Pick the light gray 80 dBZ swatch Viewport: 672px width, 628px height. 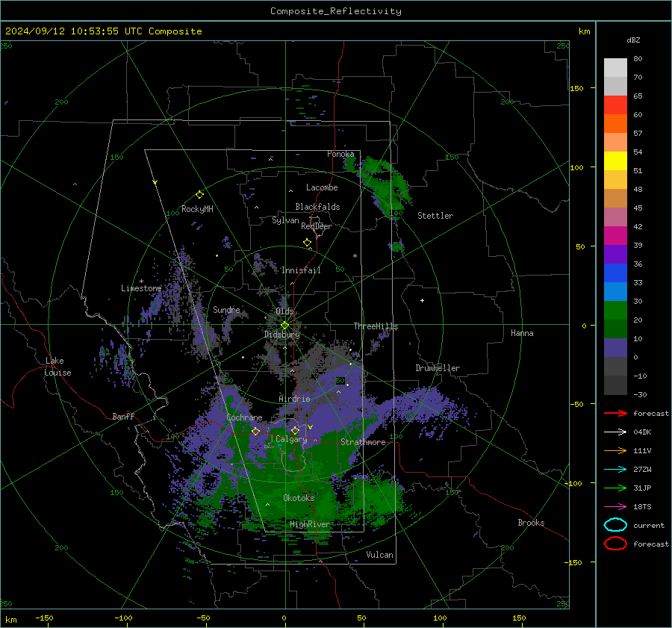pyautogui.click(x=615, y=68)
